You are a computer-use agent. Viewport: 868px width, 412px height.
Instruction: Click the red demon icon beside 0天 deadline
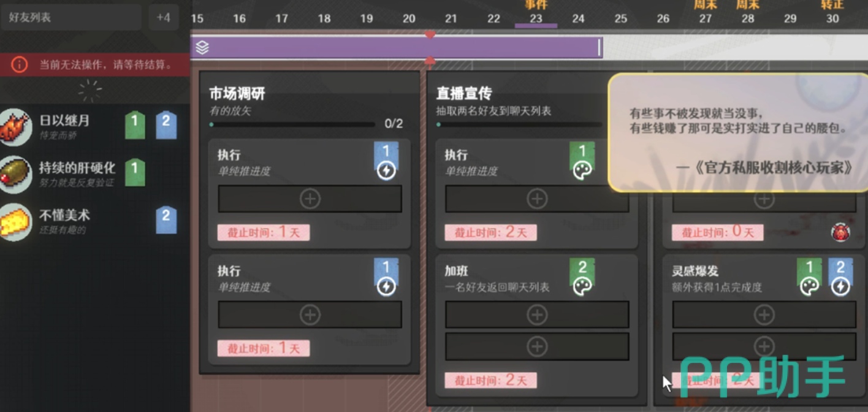(x=840, y=232)
